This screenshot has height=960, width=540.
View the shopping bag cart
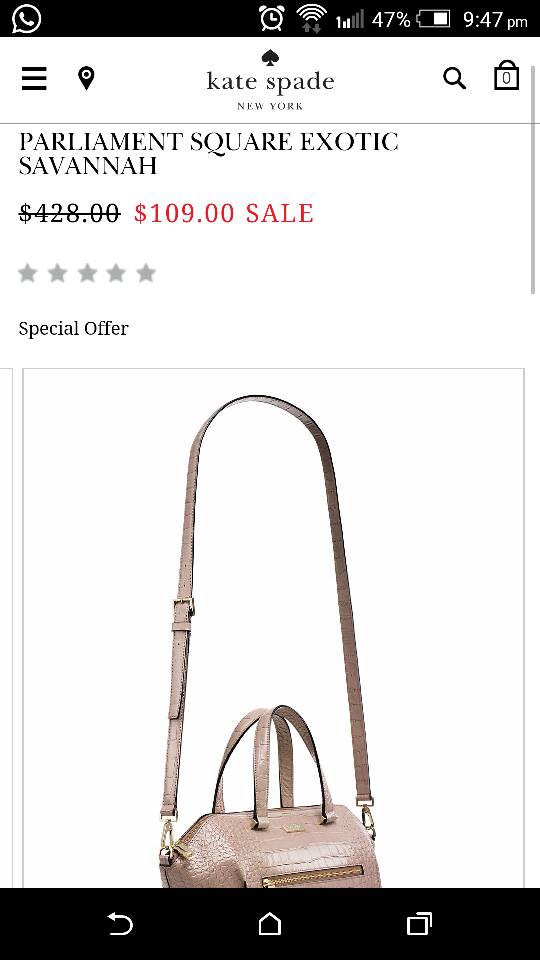506,76
